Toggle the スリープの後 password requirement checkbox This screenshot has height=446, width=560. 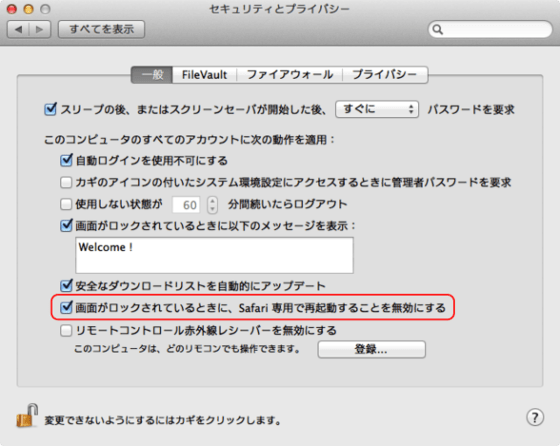pos(50,109)
